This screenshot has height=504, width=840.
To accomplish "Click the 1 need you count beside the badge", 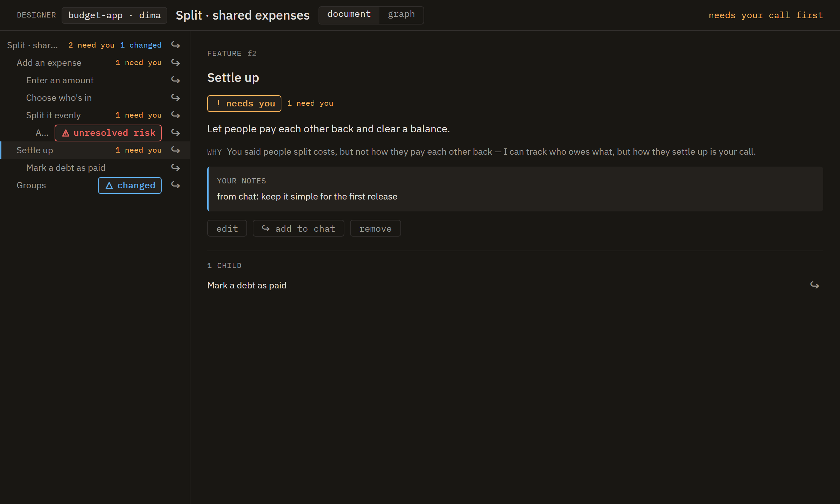I will pyautogui.click(x=310, y=103).
